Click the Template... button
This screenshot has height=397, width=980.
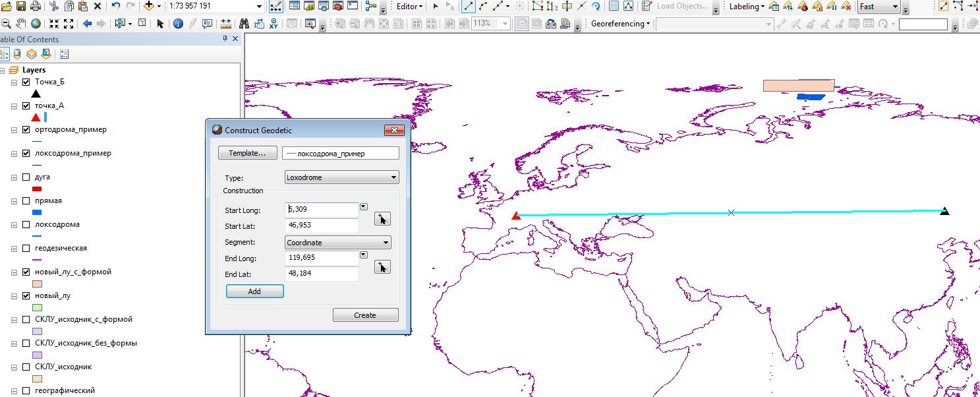click(247, 153)
